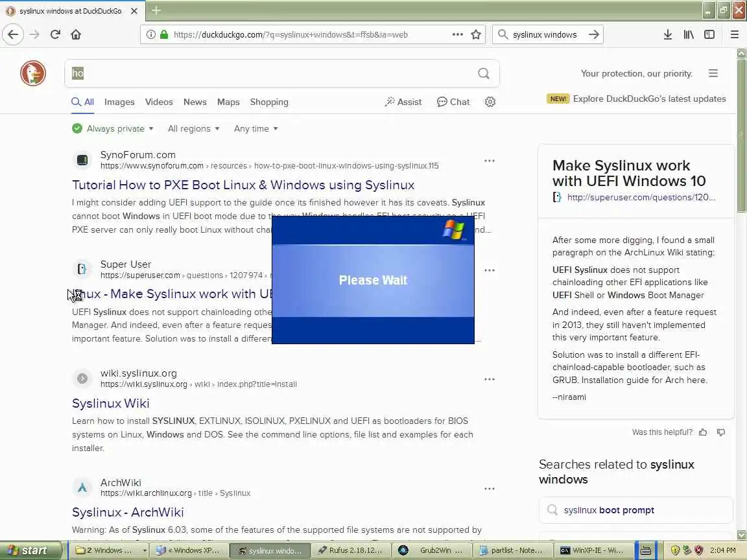Click the keyboard icon in the taskbar

(646, 550)
